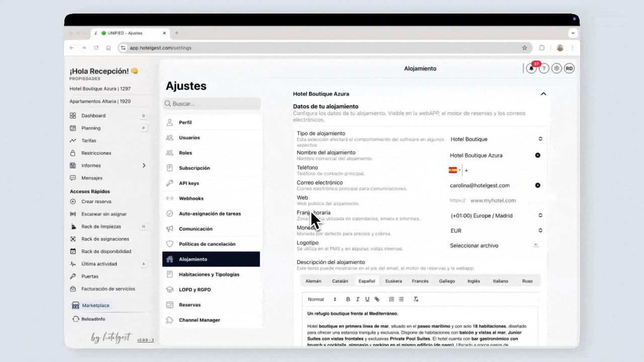Click the bold formatting button in editor

point(348,299)
